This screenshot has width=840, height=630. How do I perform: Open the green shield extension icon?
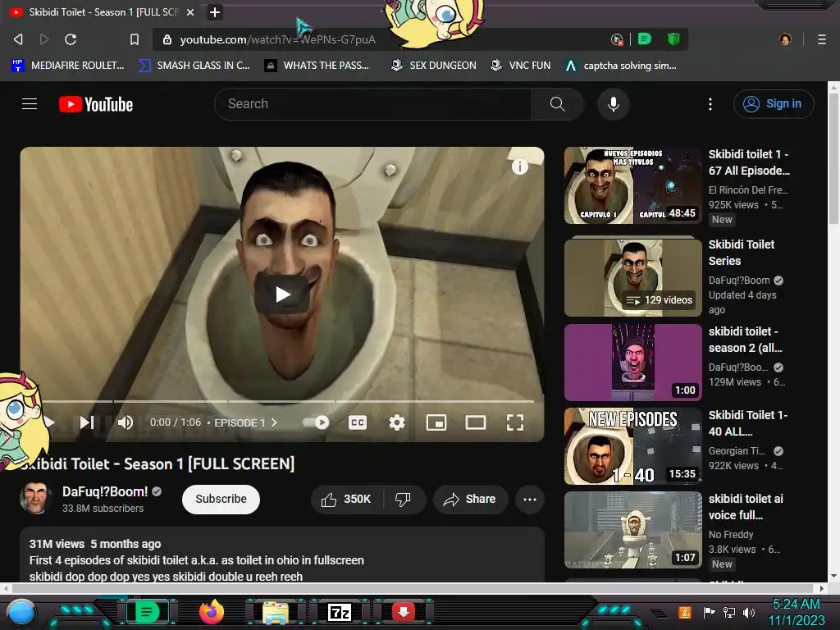[673, 39]
